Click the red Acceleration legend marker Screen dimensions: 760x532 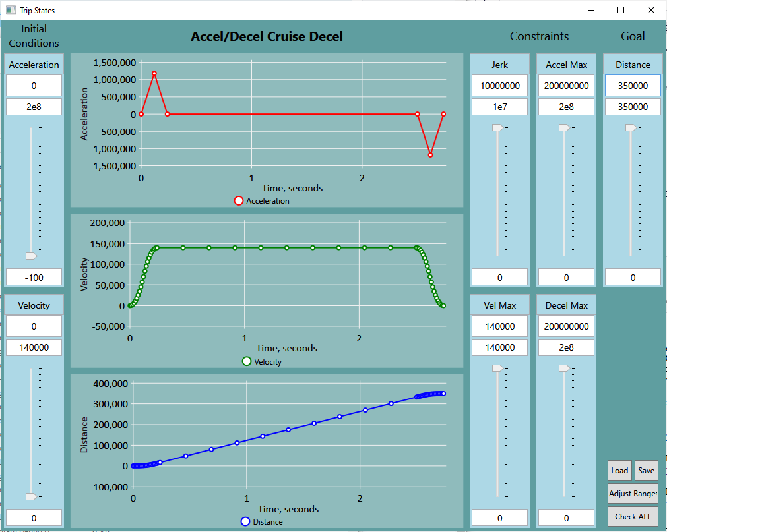click(239, 201)
